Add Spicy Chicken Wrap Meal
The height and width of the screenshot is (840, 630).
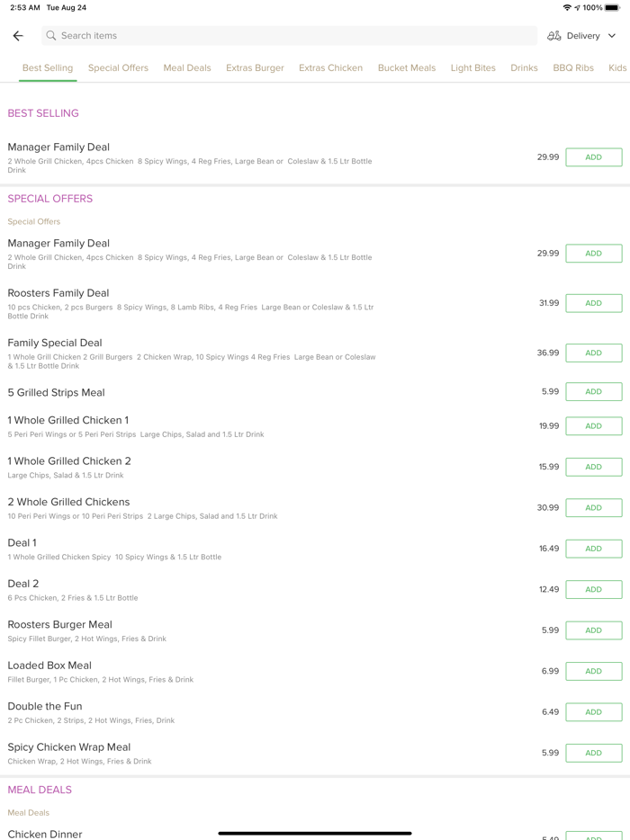[x=593, y=753]
